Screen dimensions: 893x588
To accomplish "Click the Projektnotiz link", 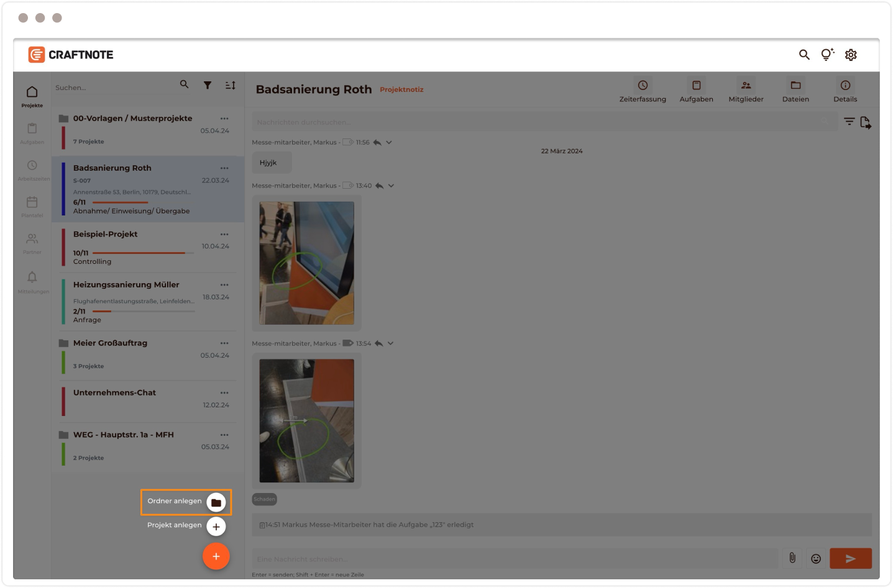I will click(x=401, y=89).
